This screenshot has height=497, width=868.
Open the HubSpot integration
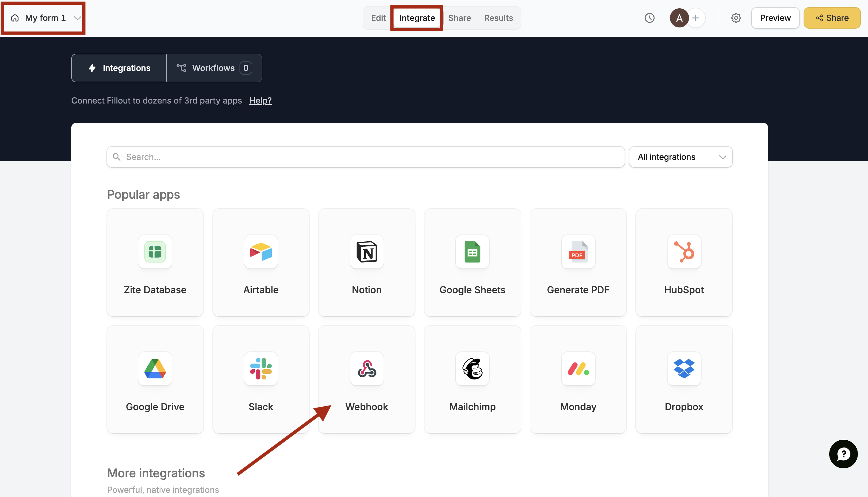pos(684,262)
